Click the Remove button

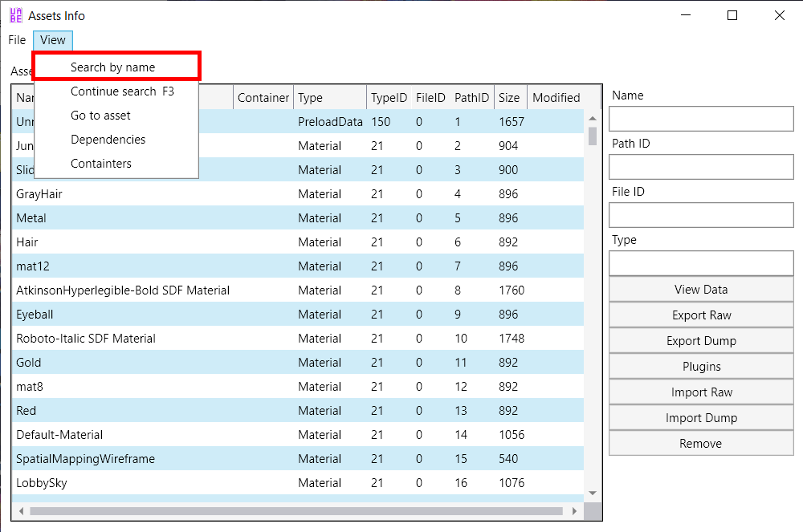[x=701, y=444]
